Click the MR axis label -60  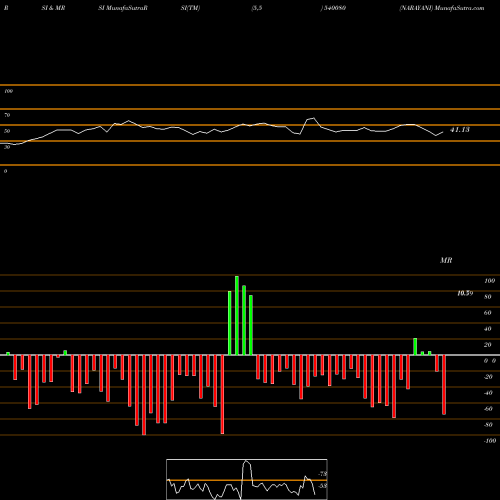(x=488, y=409)
